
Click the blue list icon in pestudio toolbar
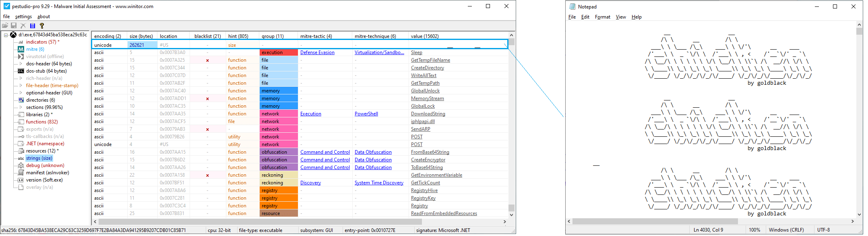click(x=33, y=26)
